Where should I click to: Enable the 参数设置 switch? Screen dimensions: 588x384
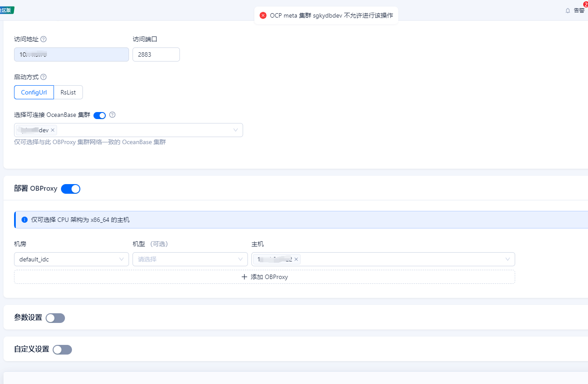click(x=55, y=318)
